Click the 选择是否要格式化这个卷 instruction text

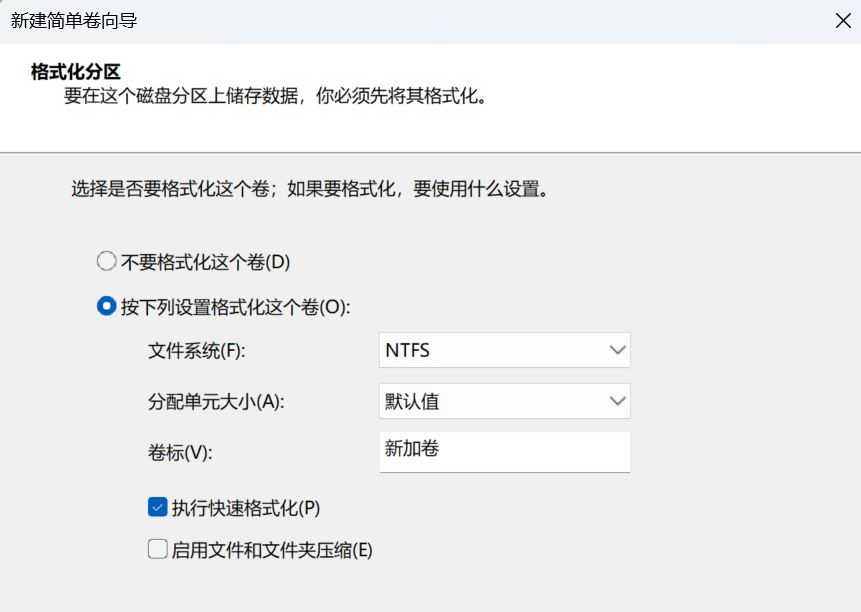coord(310,188)
